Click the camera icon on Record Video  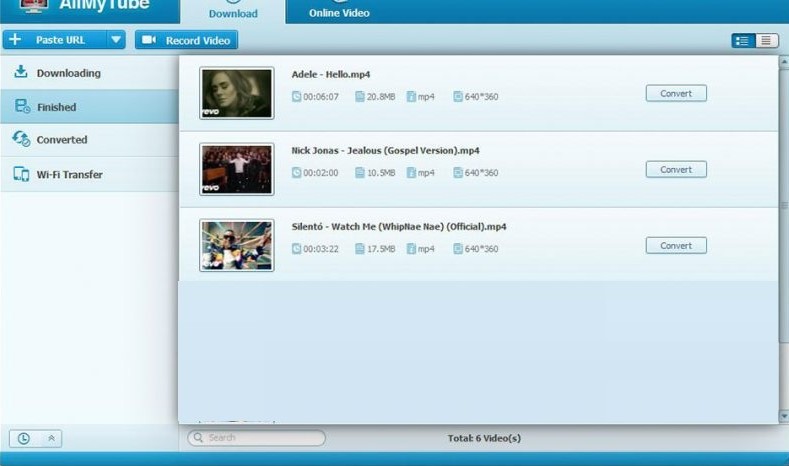pyautogui.click(x=148, y=39)
